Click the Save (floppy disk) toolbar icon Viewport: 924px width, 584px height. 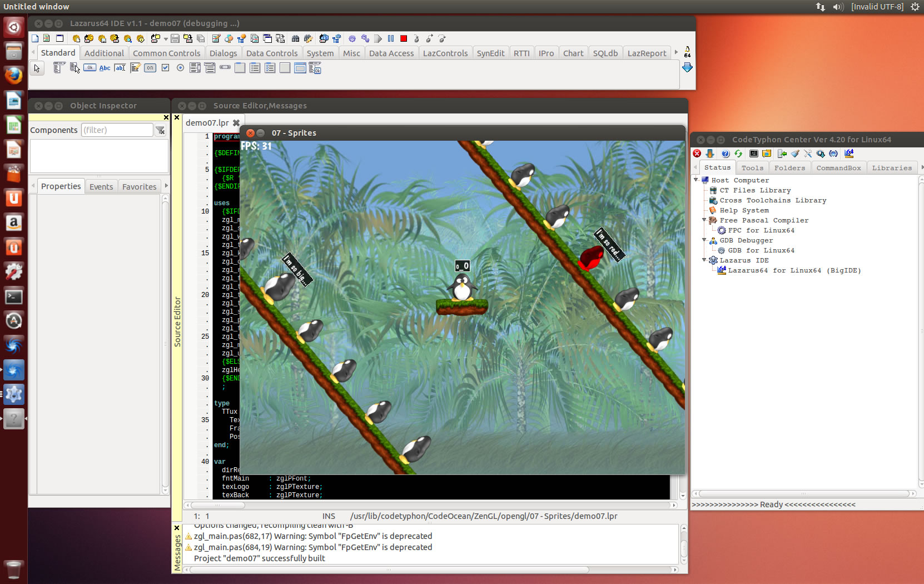pyautogui.click(x=175, y=38)
